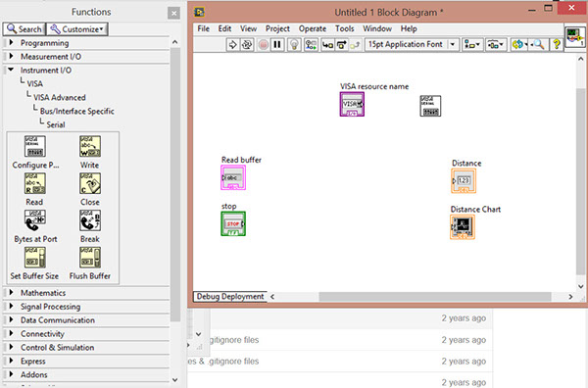Expand the Control & Simulation category

(x=11, y=347)
